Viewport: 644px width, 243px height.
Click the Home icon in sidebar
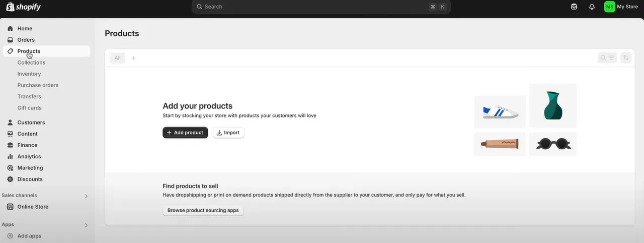pos(10,29)
